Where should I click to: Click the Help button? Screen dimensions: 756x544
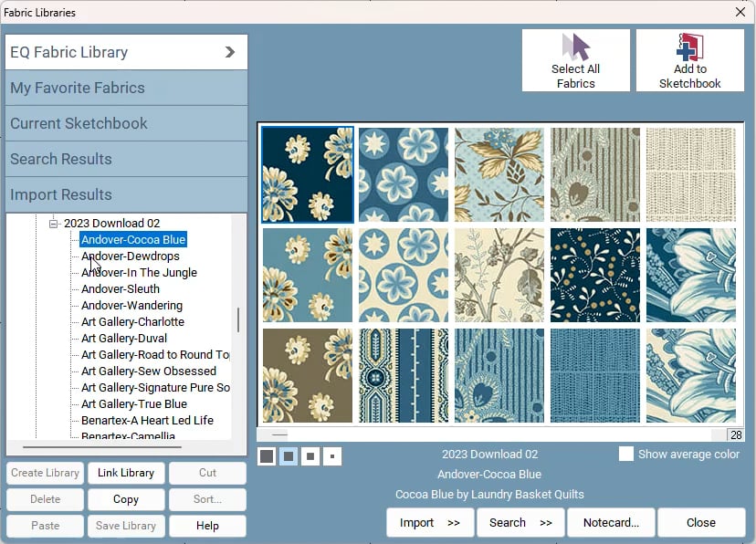[207, 526]
